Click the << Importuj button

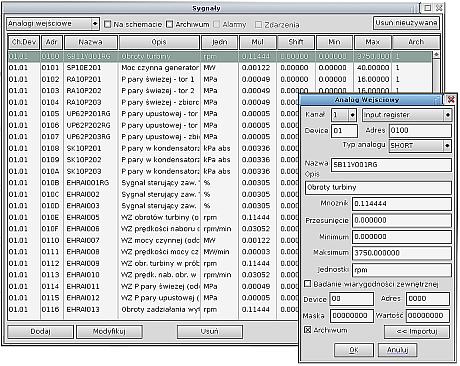coord(417,332)
